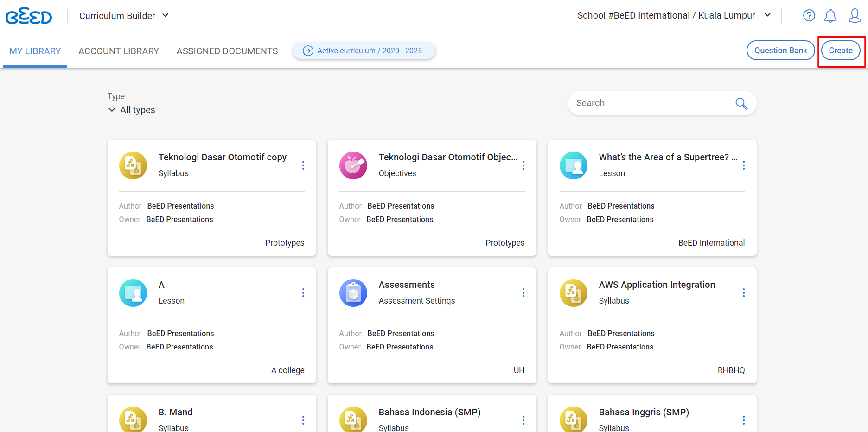Click the Create button
This screenshot has height=432, width=868.
[x=841, y=51]
